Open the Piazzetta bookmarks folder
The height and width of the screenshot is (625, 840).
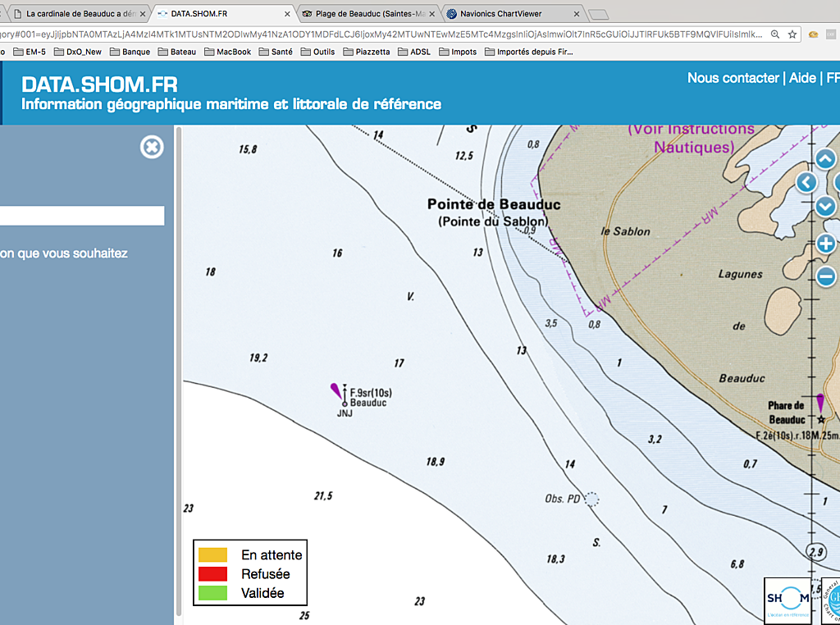click(367, 52)
